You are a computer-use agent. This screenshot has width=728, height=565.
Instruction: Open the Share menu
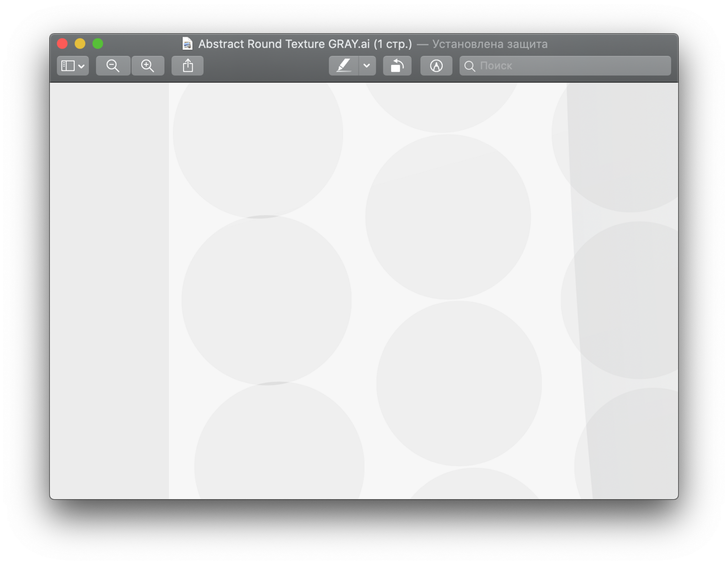pyautogui.click(x=188, y=65)
